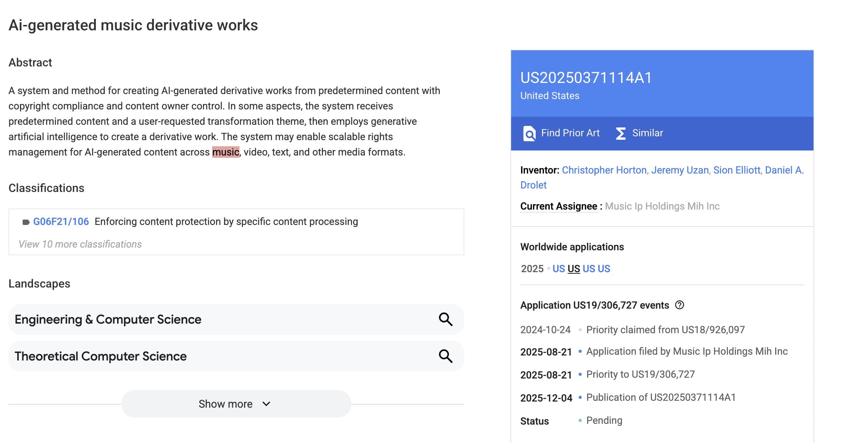The width and height of the screenshot is (868, 443).
Task: Open inventor Jeremy Uzan link
Action: [x=680, y=170]
